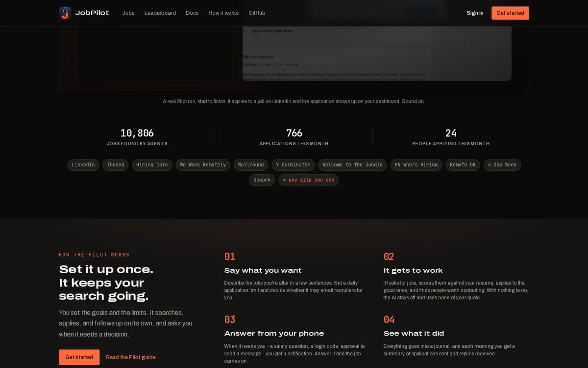
Task: Select the LinkedIn site chip
Action: point(83,165)
